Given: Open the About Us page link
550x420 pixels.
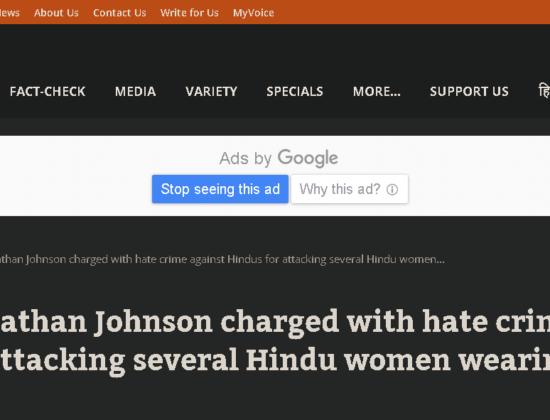Looking at the screenshot, I should tap(56, 13).
